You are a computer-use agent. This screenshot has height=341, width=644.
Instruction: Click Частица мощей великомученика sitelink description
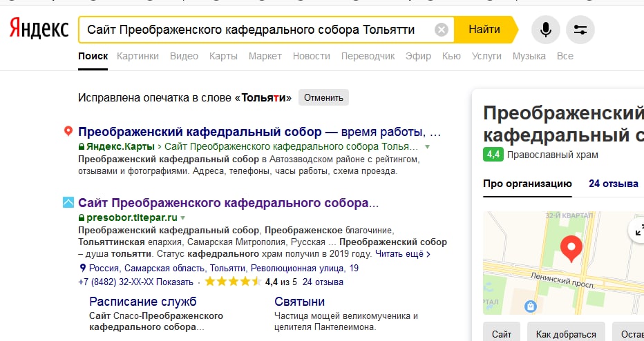[345, 321]
